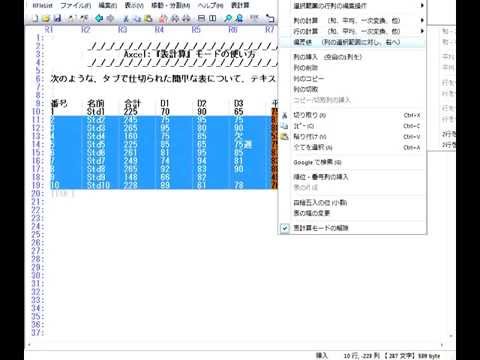Click the R4 column ruler marker
The width and height of the screenshot is (480, 360).
pyautogui.click(x=159, y=30)
